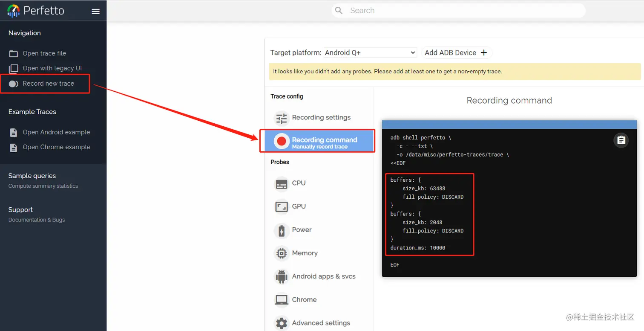Click the CPU probe icon
The image size is (644, 331).
point(281,184)
